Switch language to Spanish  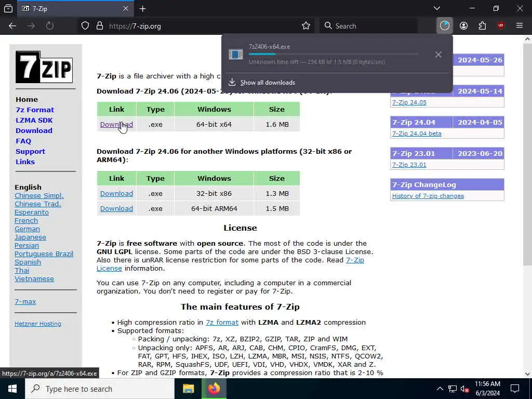tap(28, 262)
